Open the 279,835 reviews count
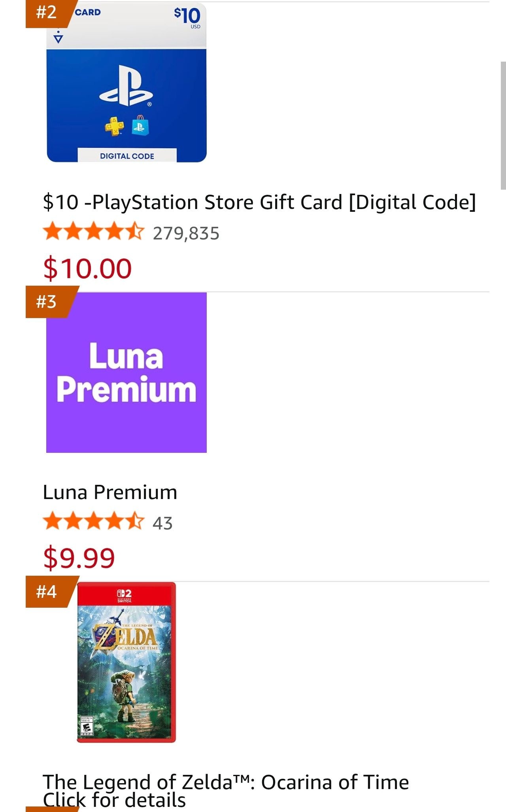Viewport: 506px width, 812px height. (186, 234)
